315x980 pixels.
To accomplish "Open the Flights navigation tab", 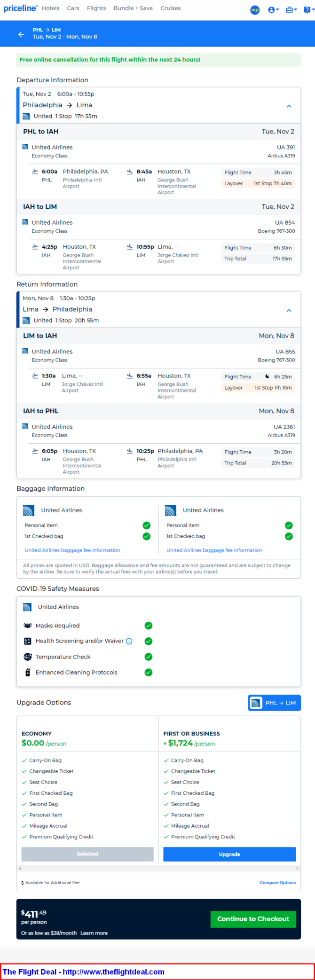I will click(96, 8).
